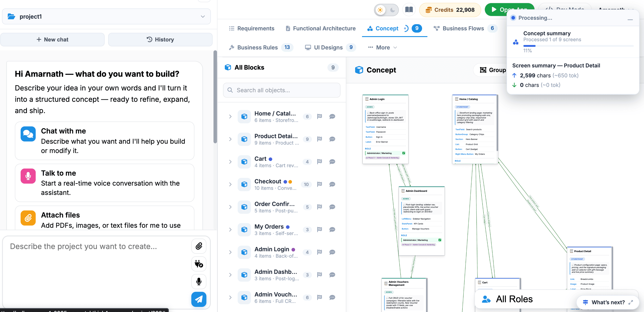Expand the Checkout block row
Screen dimensions: 644x312
230,184
